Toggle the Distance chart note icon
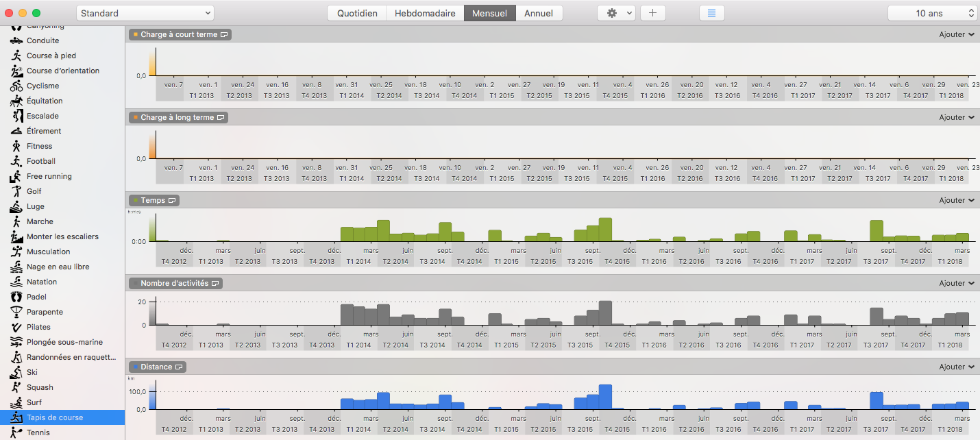980x440 pixels. (179, 367)
